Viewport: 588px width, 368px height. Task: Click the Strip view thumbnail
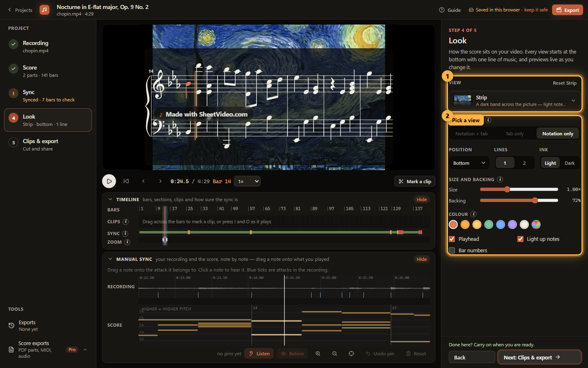coord(463,101)
